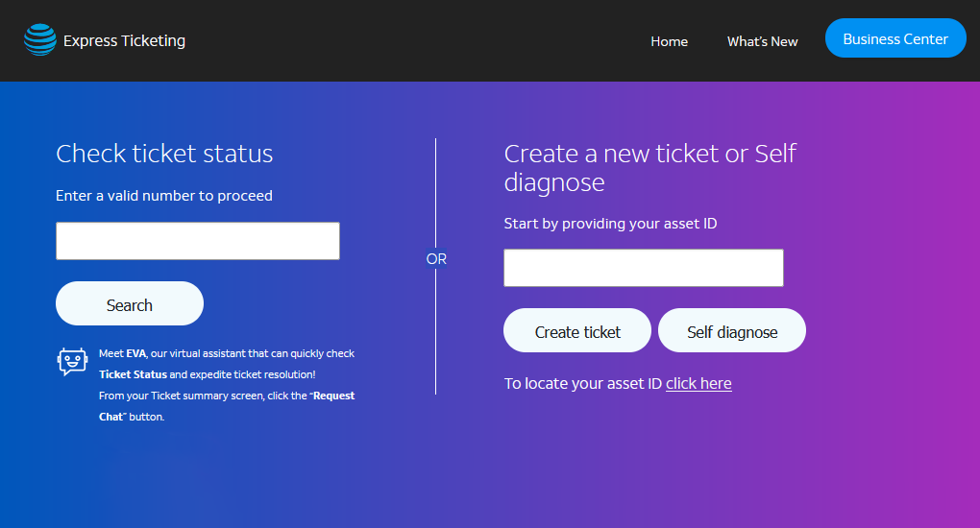This screenshot has width=980, height=528.
Task: Open the What's New menu item
Action: pos(762,41)
